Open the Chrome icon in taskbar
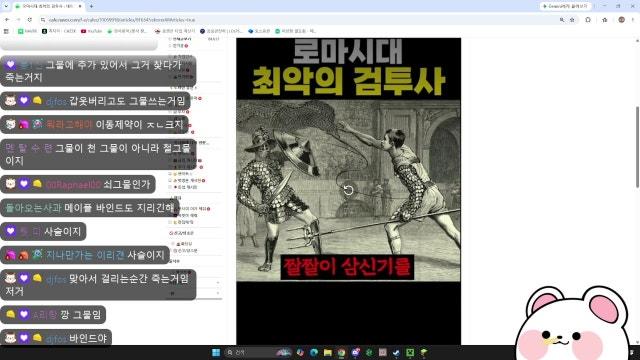The image size is (640, 360). coord(341,352)
